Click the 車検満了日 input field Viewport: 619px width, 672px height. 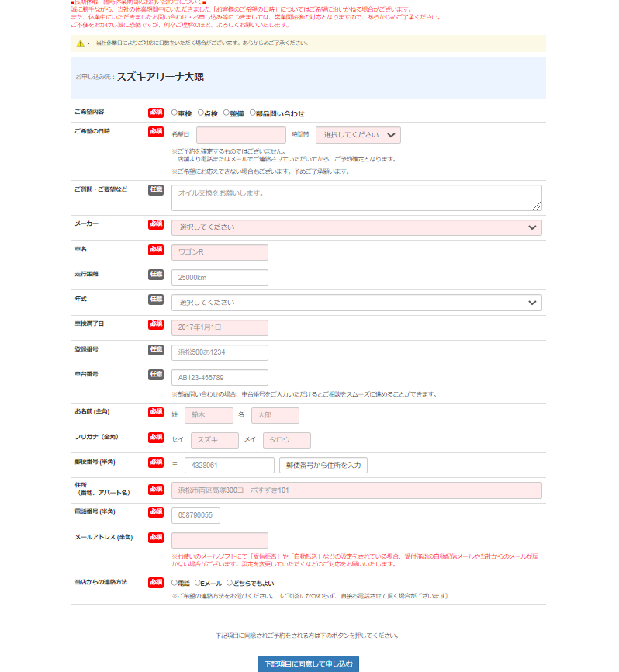click(x=220, y=328)
